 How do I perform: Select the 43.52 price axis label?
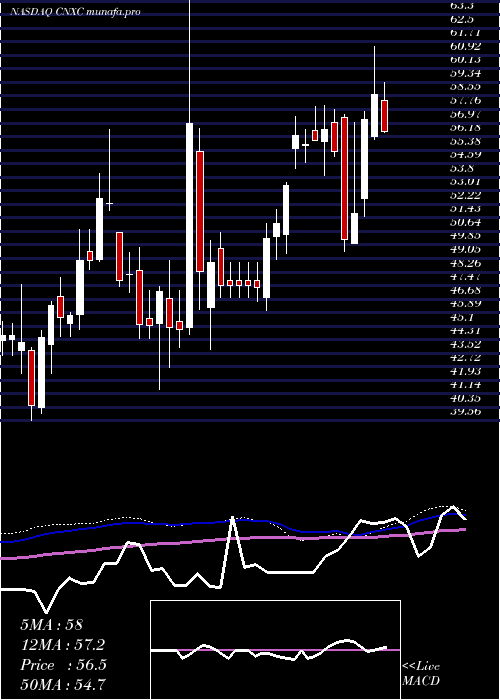coord(466,344)
